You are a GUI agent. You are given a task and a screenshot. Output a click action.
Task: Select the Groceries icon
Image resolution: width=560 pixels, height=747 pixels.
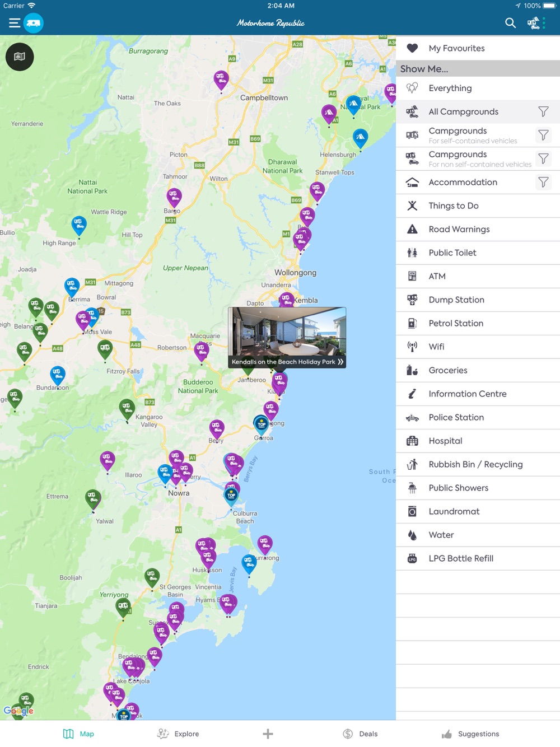tap(412, 370)
